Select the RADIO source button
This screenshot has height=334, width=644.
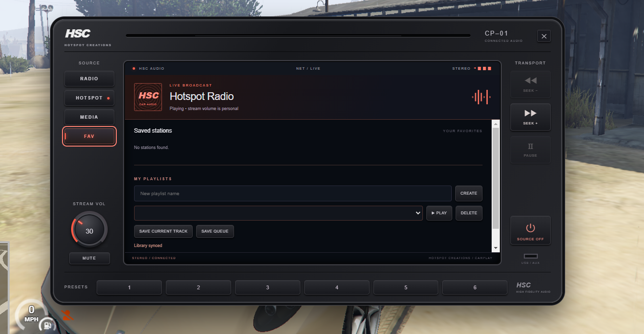(x=89, y=78)
